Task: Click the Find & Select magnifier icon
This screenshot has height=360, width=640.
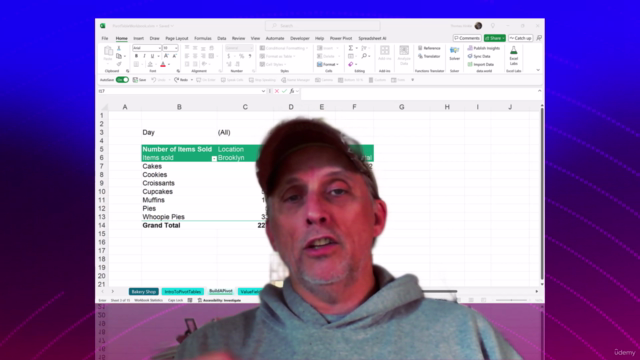Action: click(x=364, y=56)
